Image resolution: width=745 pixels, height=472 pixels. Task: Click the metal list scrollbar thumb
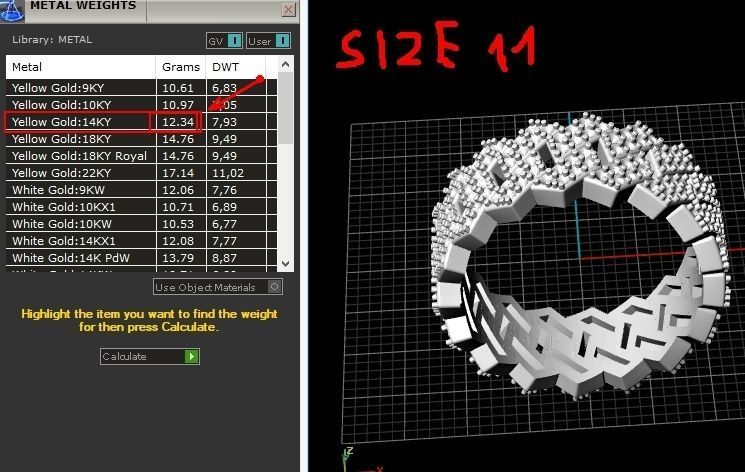pos(286,108)
